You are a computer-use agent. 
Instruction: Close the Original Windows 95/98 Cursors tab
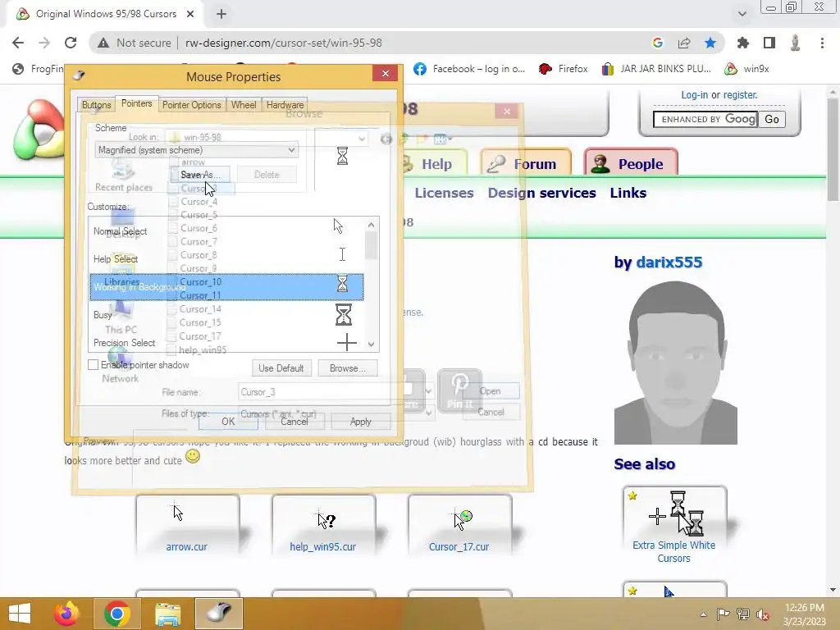(190, 14)
